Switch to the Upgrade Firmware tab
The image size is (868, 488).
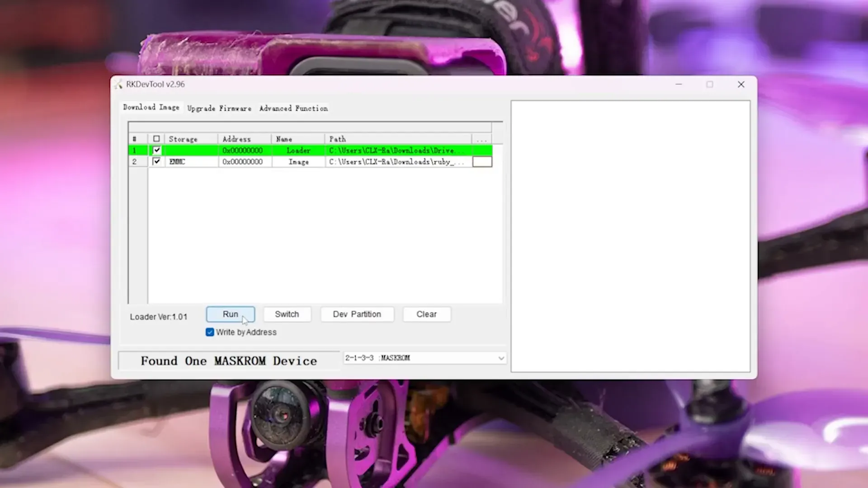[x=219, y=108]
